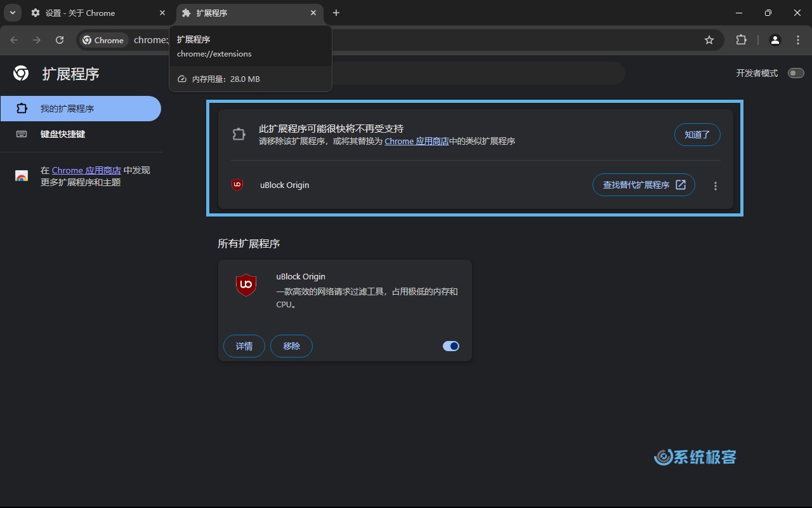The image size is (812, 508).
Task: Dismiss warning with 知道了 button
Action: pos(697,135)
